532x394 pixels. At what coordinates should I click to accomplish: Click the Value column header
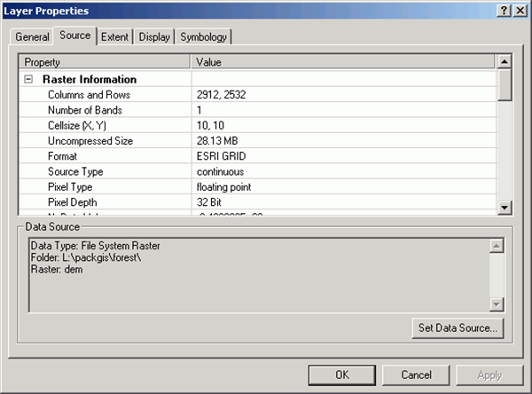(344, 63)
